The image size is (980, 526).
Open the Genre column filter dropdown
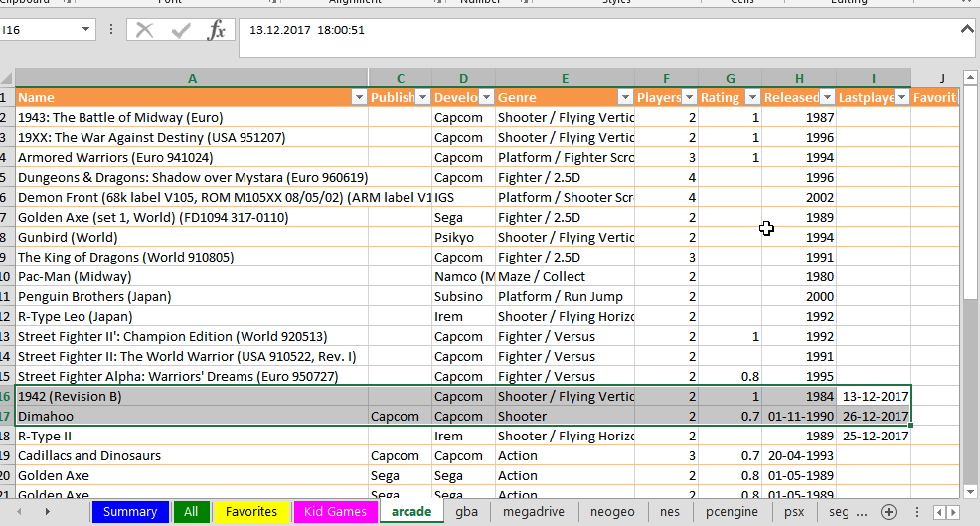(625, 97)
